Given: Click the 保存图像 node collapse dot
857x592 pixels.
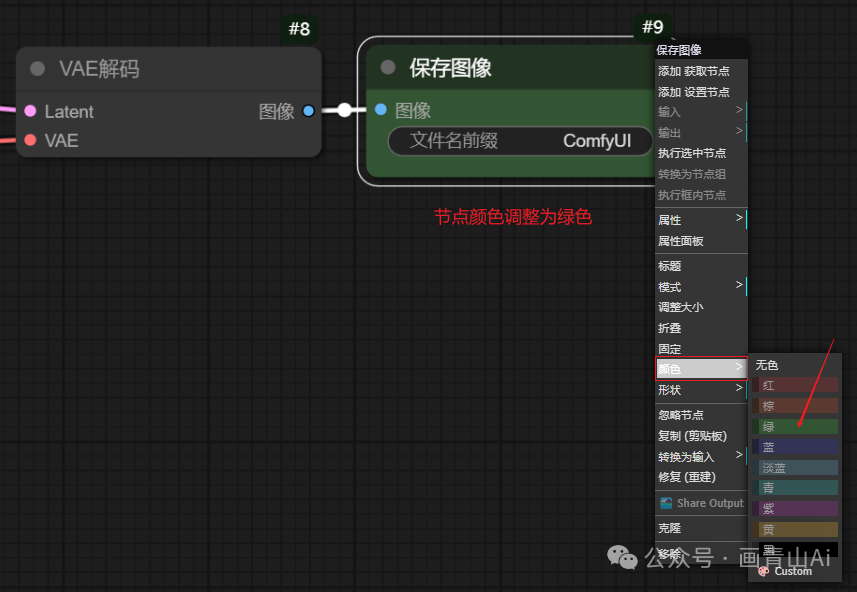Looking at the screenshot, I should [x=388, y=67].
